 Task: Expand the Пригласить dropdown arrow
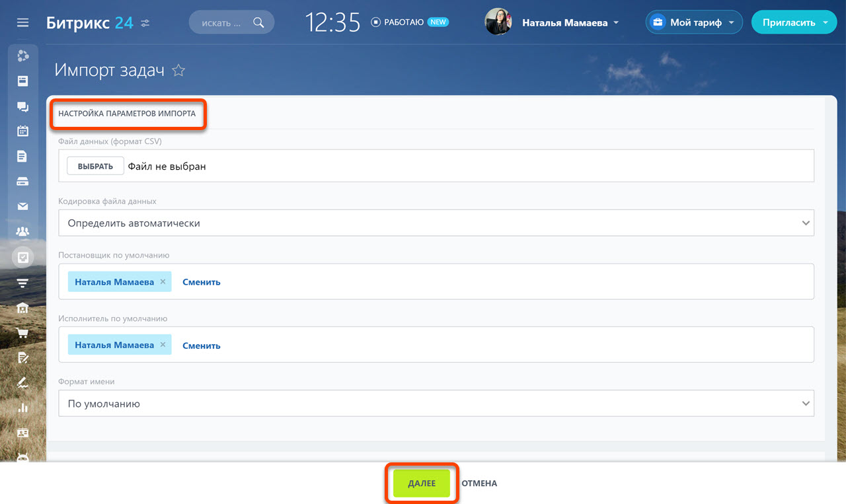[x=826, y=23]
